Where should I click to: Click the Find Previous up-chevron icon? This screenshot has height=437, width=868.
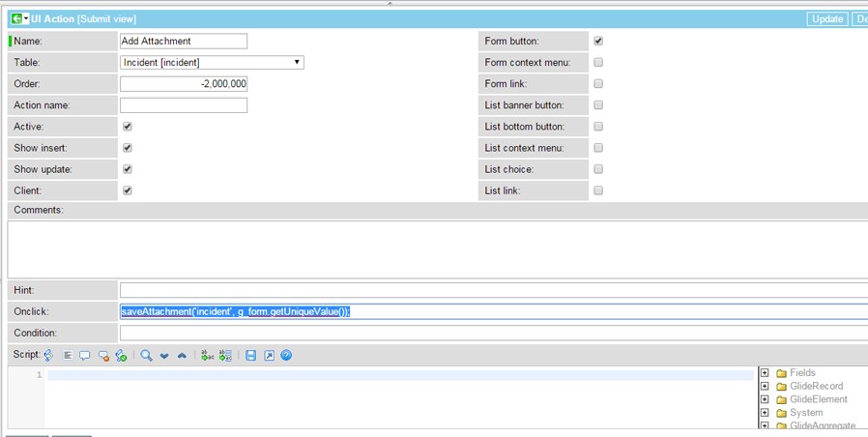182,356
